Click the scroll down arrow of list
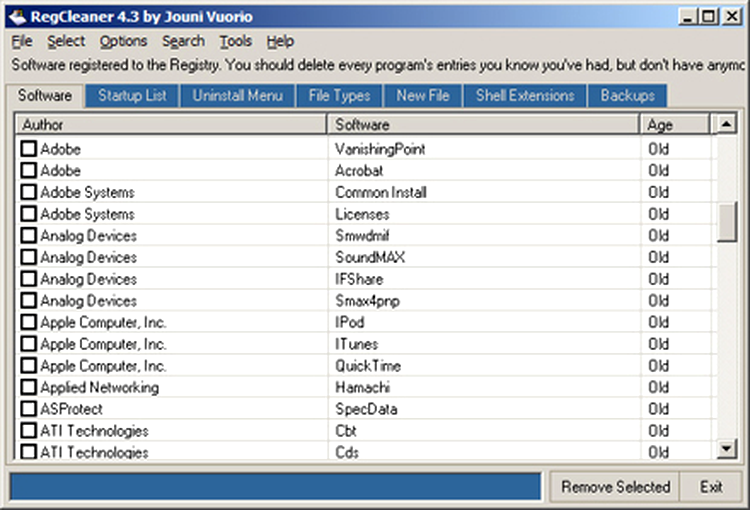Viewport: 750px width, 510px height. (727, 450)
